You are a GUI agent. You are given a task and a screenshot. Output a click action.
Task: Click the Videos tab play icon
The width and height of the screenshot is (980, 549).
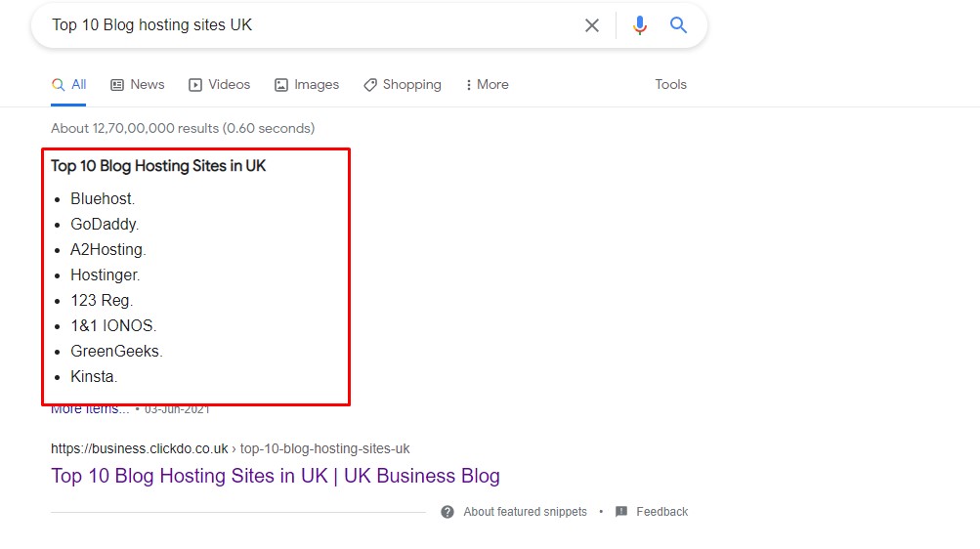coord(195,85)
